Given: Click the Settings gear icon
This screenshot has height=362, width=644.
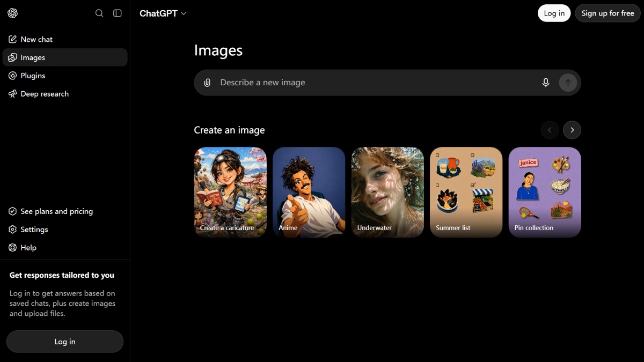Looking at the screenshot, I should point(13,230).
